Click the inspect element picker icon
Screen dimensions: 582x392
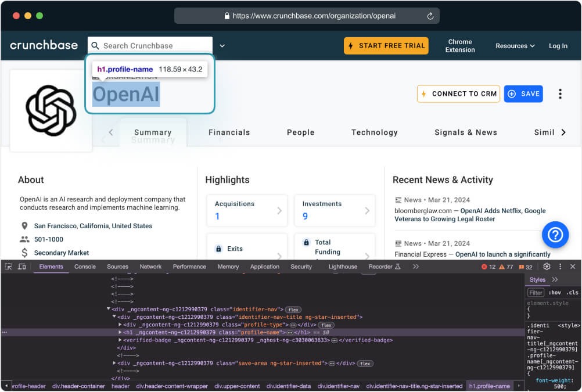8,267
